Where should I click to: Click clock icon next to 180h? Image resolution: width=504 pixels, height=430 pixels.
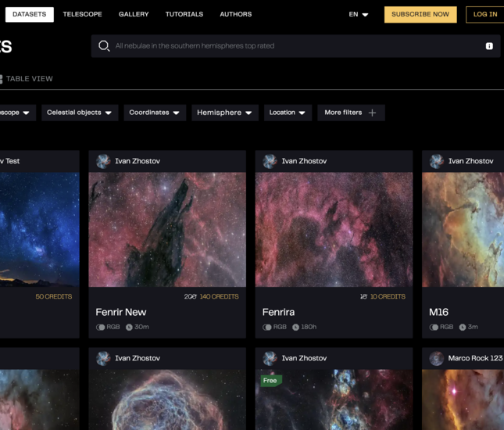[x=295, y=327]
